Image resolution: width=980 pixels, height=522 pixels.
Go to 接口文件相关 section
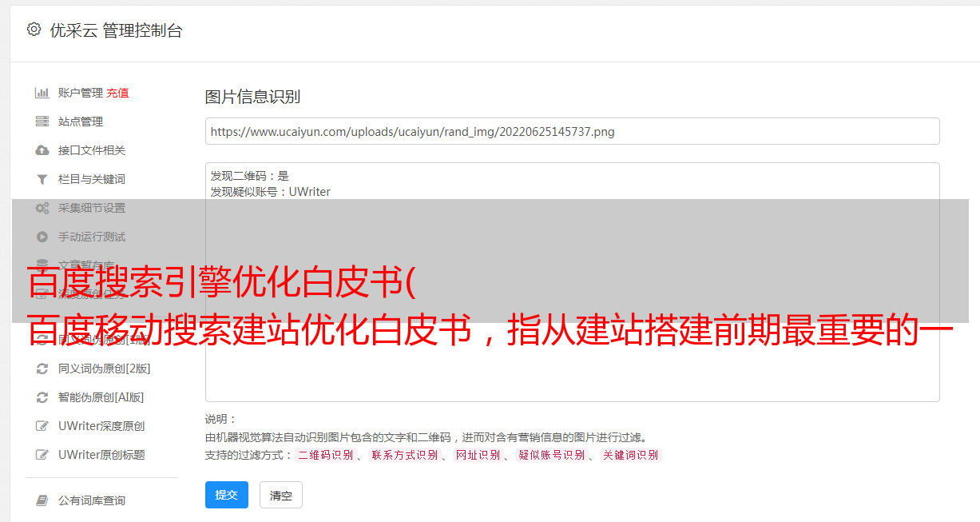click(92, 150)
